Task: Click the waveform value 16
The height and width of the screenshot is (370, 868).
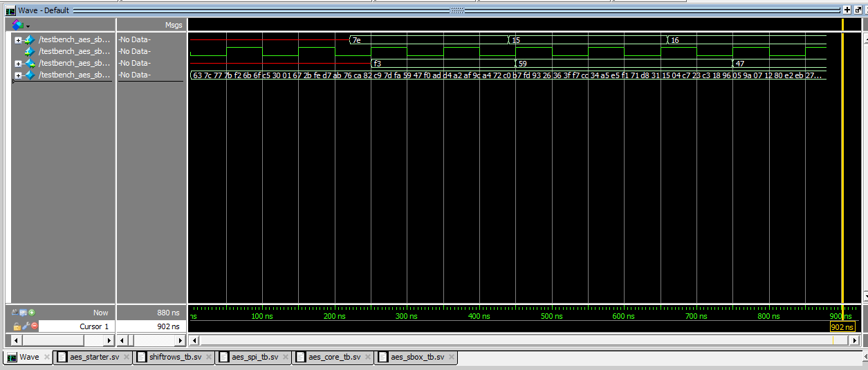Action: coord(675,40)
